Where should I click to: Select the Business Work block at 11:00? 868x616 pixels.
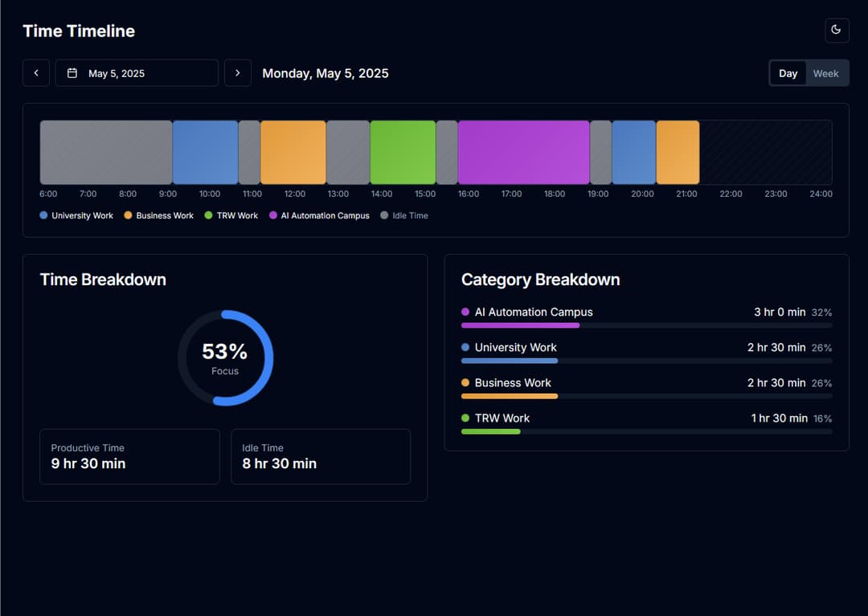coord(293,152)
